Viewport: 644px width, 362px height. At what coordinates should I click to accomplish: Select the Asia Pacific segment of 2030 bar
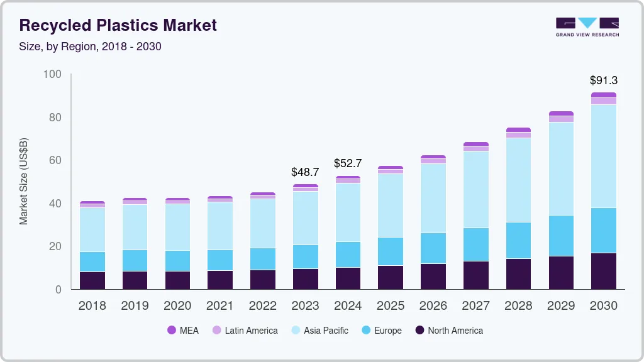click(x=603, y=156)
